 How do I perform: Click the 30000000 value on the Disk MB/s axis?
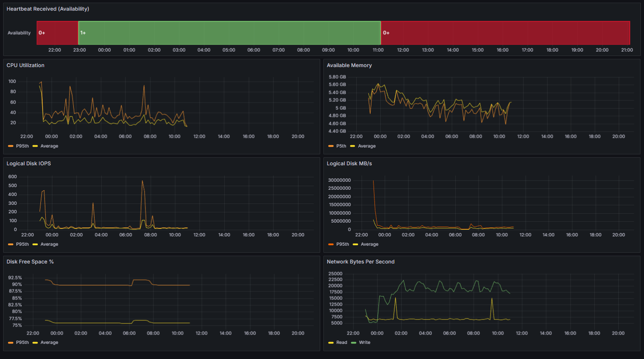[x=339, y=180]
